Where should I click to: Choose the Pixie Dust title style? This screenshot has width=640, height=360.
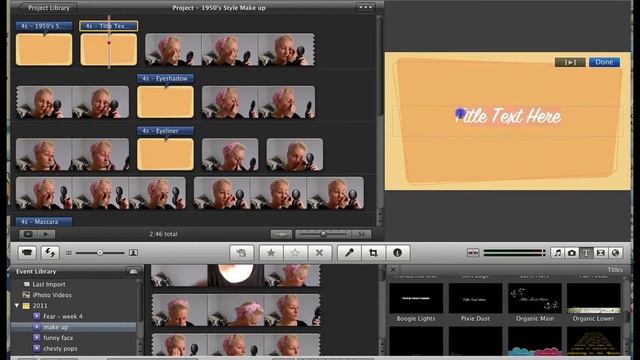[475, 303]
